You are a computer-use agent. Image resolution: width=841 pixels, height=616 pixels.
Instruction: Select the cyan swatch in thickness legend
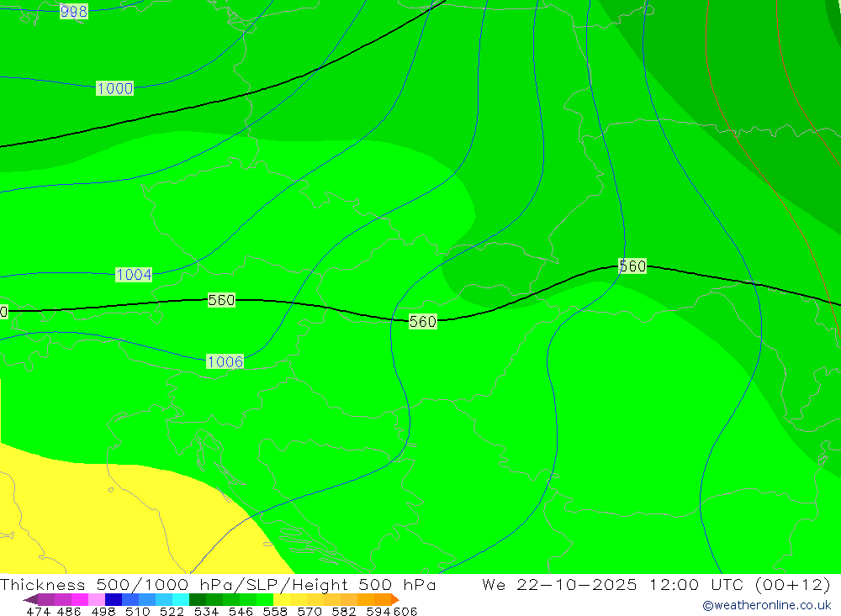pyautogui.click(x=181, y=599)
